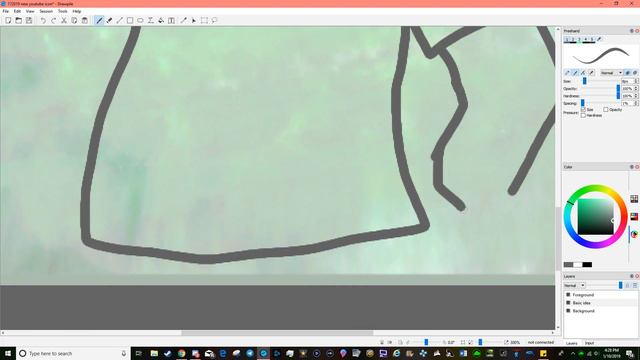
Task: Select the free-form lasso selection tool
Action: (x=215, y=20)
